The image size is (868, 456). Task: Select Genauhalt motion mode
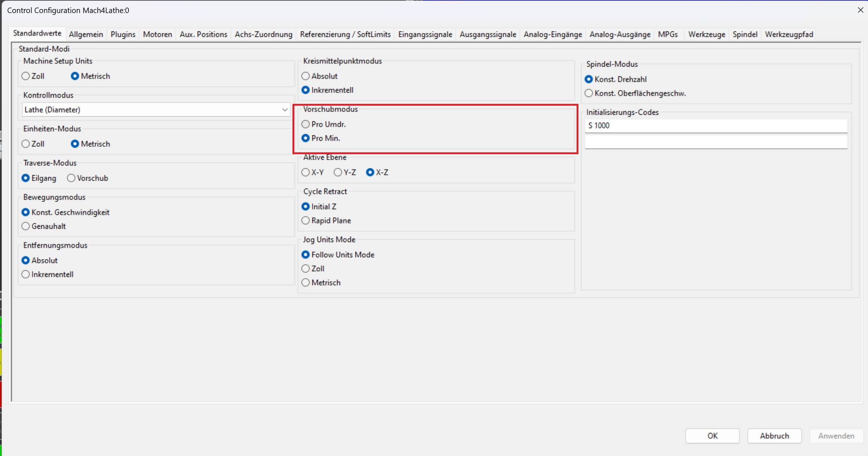coord(44,226)
